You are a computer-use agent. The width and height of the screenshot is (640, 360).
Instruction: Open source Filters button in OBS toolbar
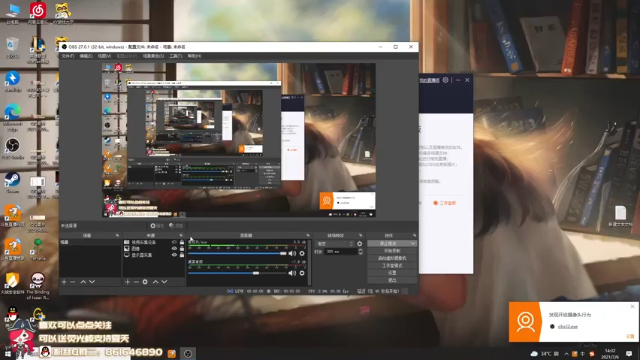(176, 226)
